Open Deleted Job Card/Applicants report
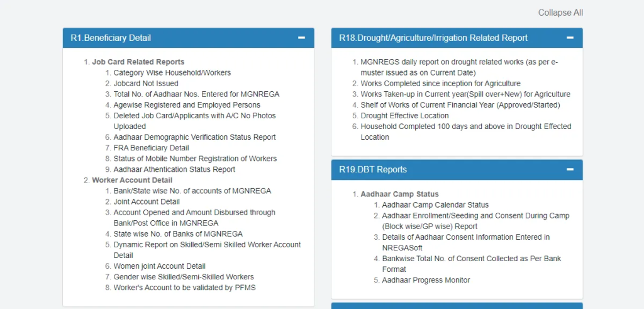Viewport: 644px width, 309px height. [x=195, y=121]
